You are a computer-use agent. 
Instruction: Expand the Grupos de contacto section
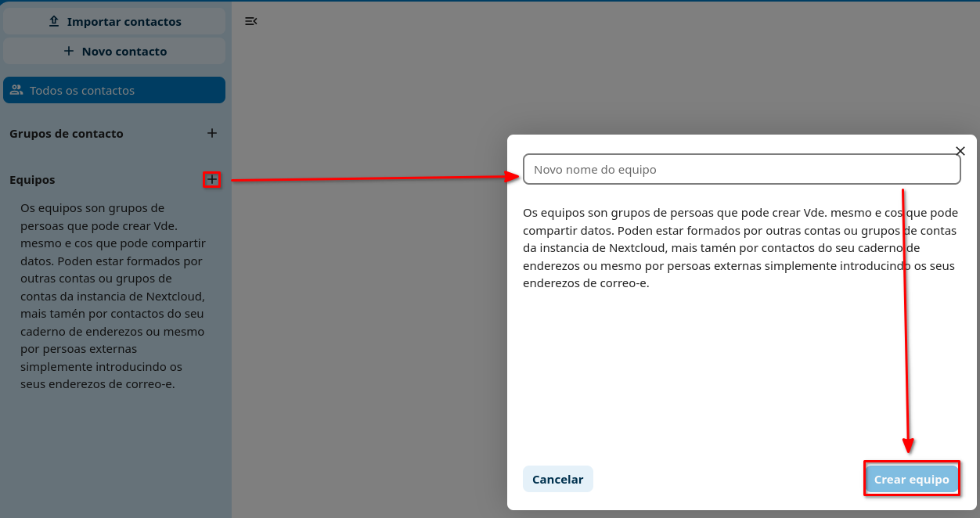click(67, 133)
